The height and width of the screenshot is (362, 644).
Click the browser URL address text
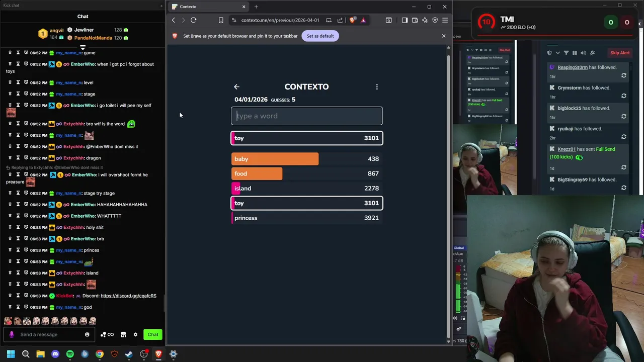280,20
